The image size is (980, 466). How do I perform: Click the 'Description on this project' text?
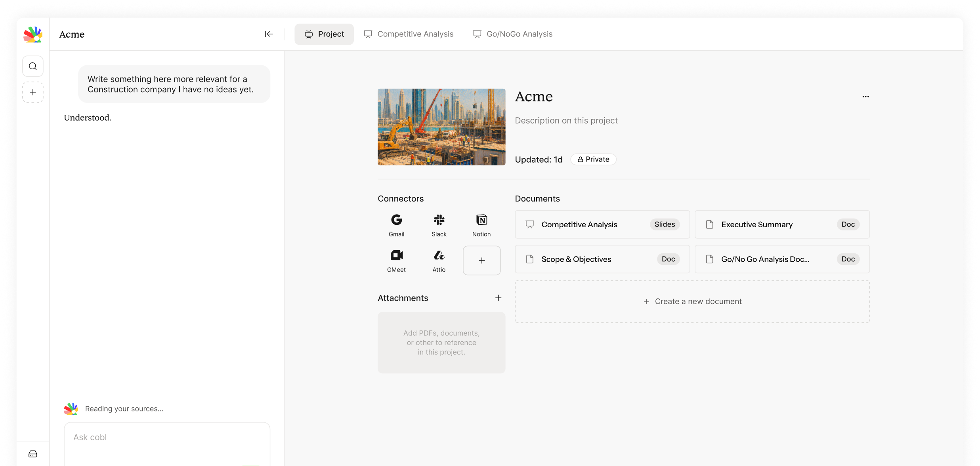566,120
